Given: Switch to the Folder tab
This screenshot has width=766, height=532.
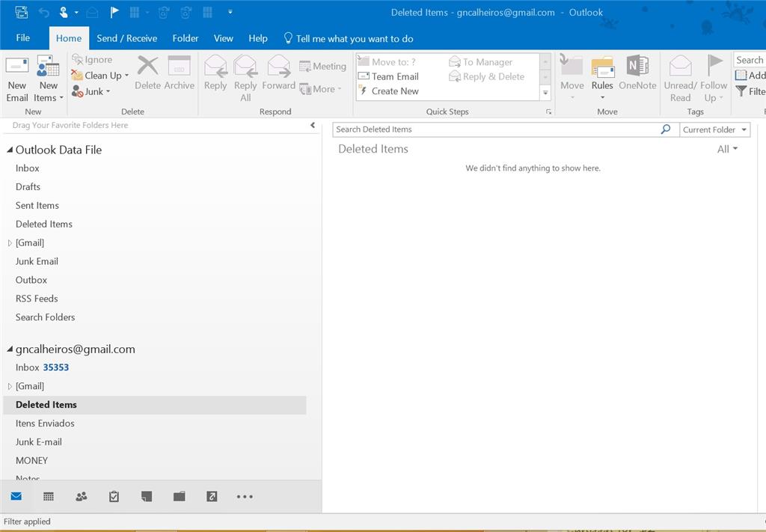Looking at the screenshot, I should (186, 38).
